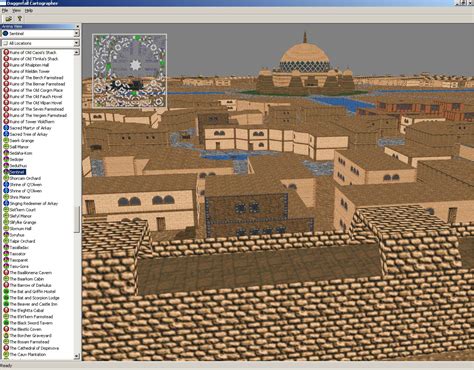Click the red icon beside Ruins of The Seven Farmstead
Screen dimensions: 474x370
pyautogui.click(x=6, y=109)
